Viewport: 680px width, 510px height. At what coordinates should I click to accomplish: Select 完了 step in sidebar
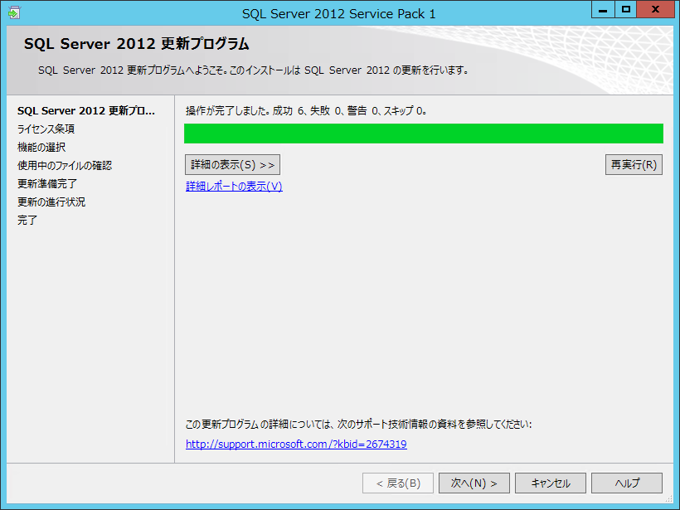(x=27, y=220)
